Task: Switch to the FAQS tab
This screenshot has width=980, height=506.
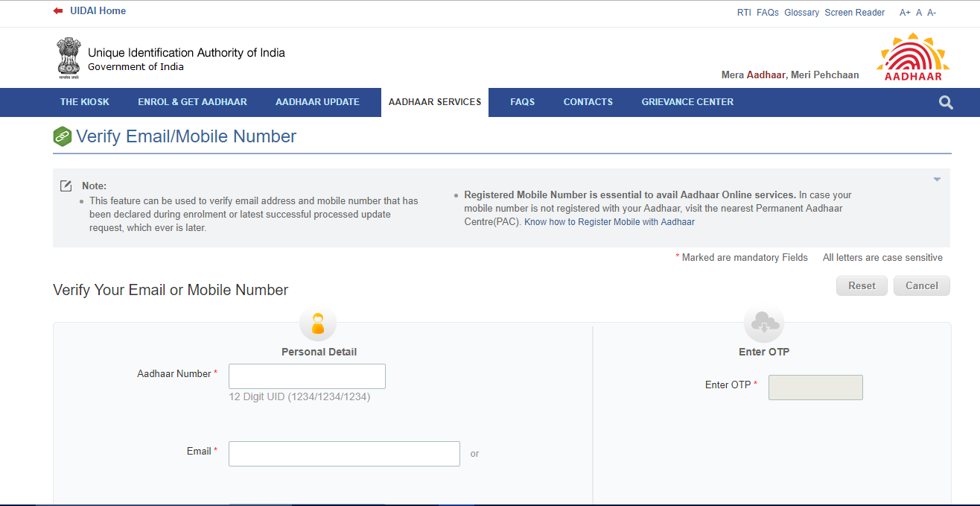Action: (522, 102)
